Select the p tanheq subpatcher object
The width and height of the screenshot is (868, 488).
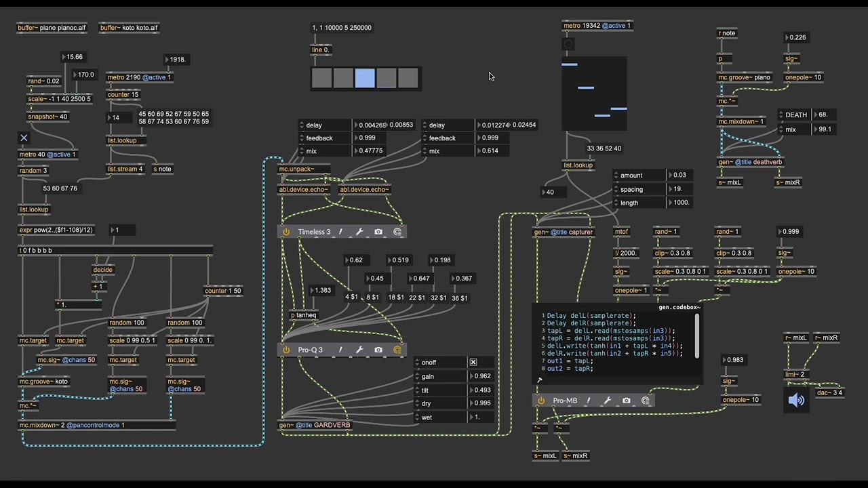pos(303,315)
